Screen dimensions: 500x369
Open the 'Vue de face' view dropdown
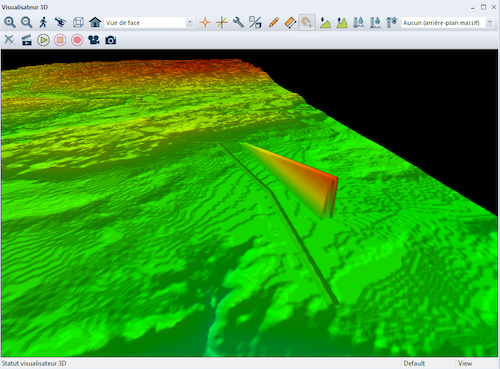(x=149, y=23)
